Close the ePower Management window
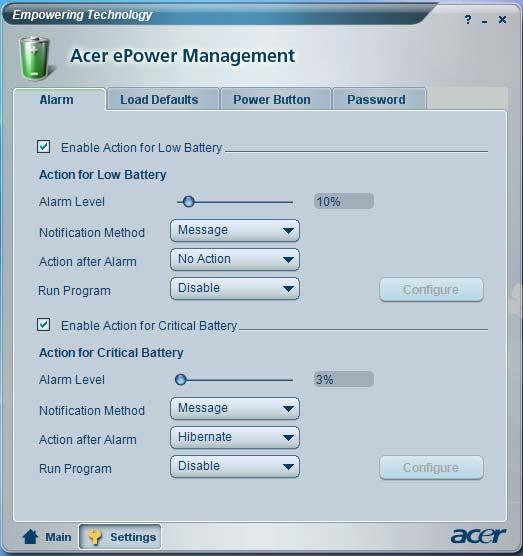The width and height of the screenshot is (523, 556). tap(502, 20)
